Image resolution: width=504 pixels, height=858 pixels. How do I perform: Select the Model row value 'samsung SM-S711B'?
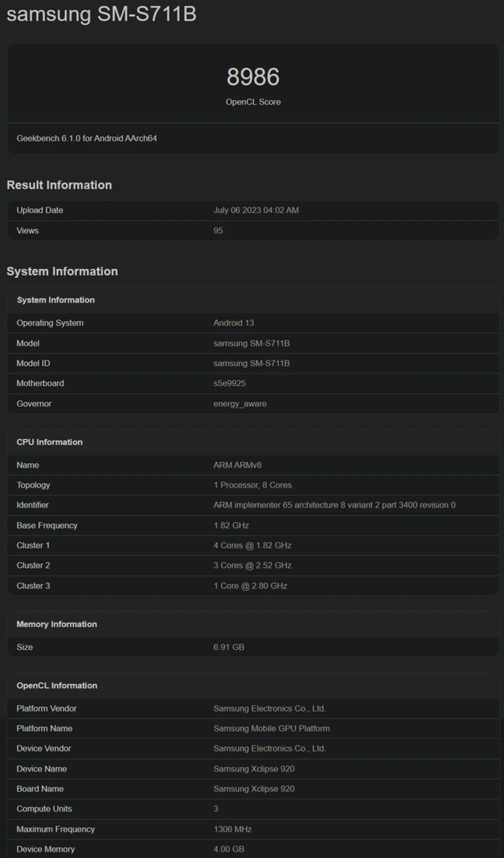click(x=252, y=343)
